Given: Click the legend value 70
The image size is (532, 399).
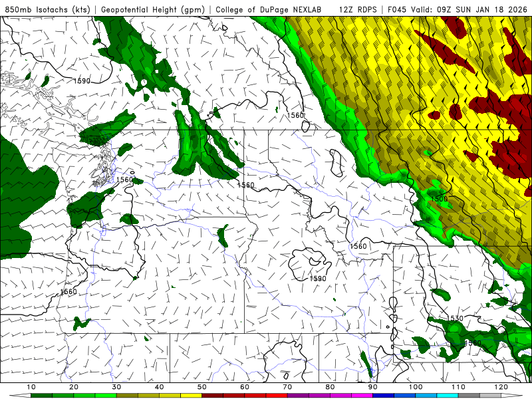Looking at the screenshot, I should coord(287,387).
